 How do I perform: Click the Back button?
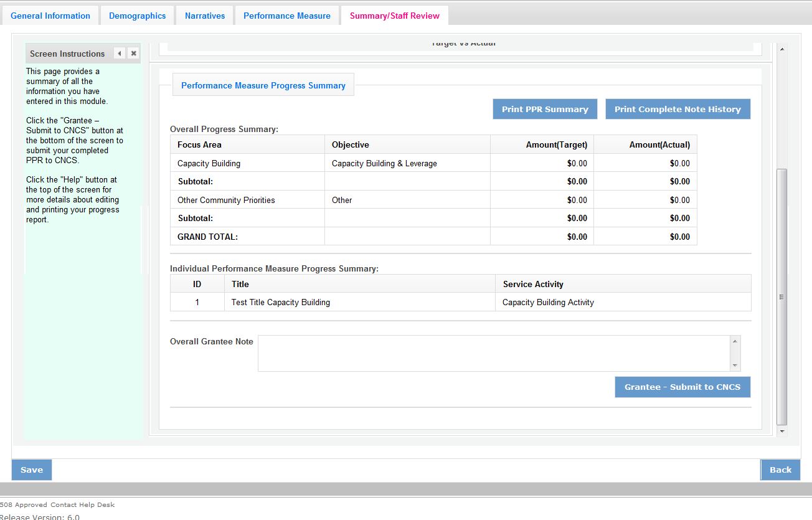780,470
